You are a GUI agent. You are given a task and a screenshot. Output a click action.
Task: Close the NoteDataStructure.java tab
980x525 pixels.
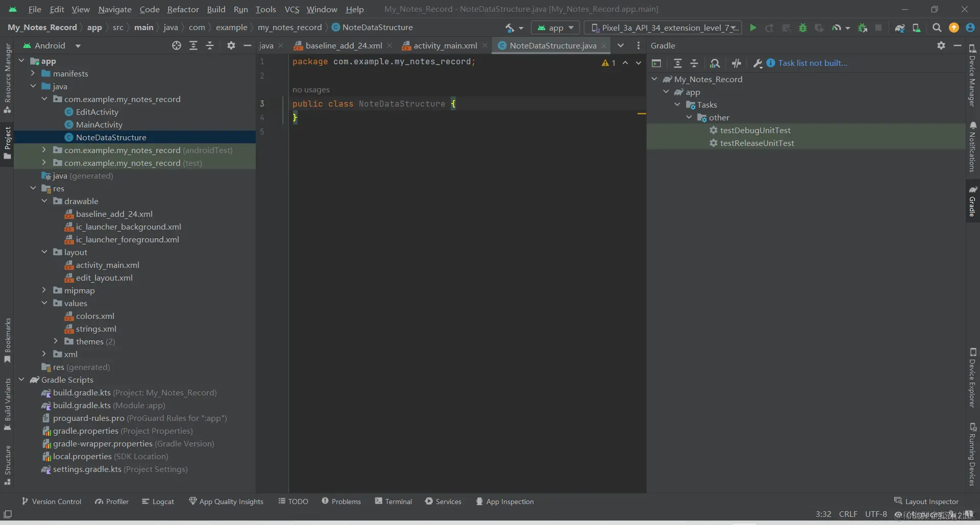click(604, 45)
